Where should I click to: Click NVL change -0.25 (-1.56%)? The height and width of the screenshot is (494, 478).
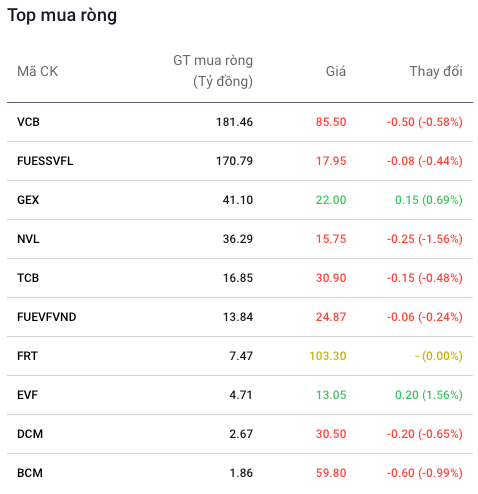[425, 239]
